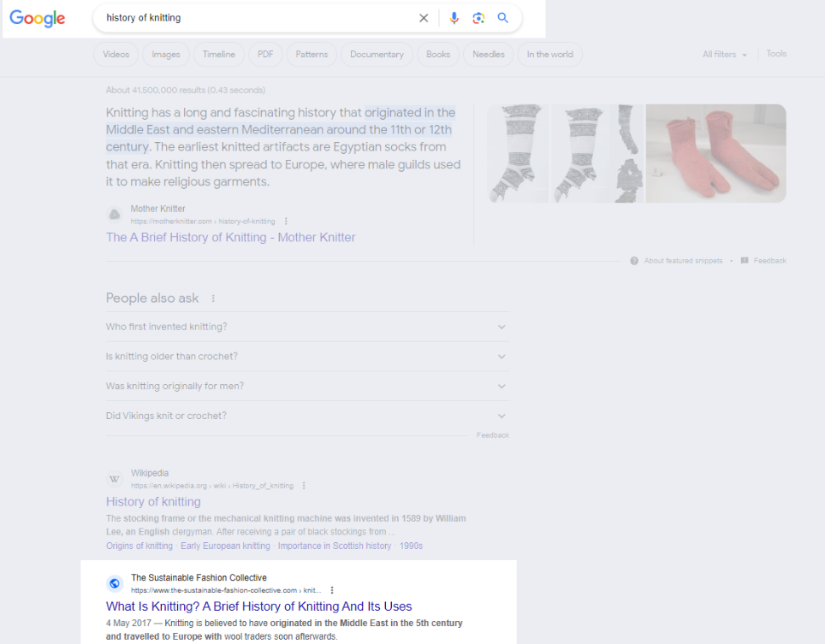Start a voice search with the microphone icon

[x=454, y=17]
